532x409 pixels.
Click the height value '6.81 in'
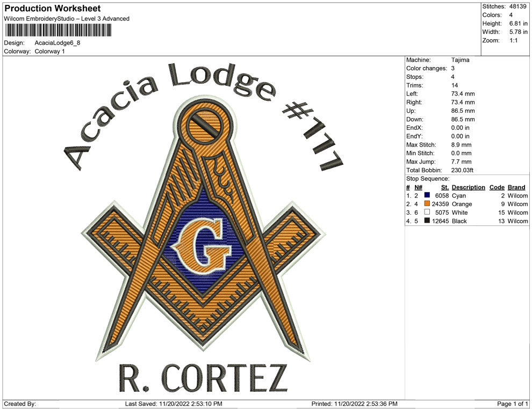coord(518,24)
